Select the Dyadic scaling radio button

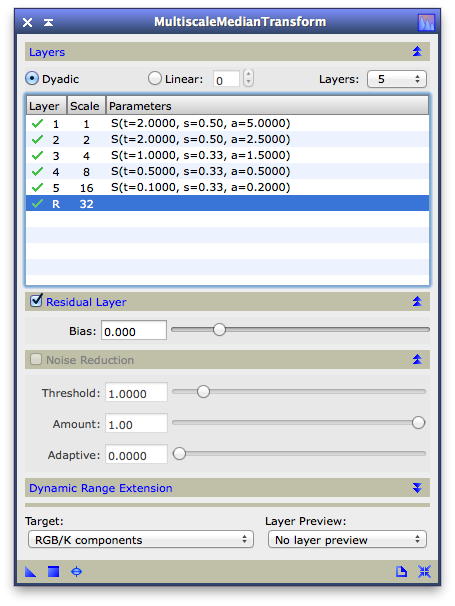(32, 78)
